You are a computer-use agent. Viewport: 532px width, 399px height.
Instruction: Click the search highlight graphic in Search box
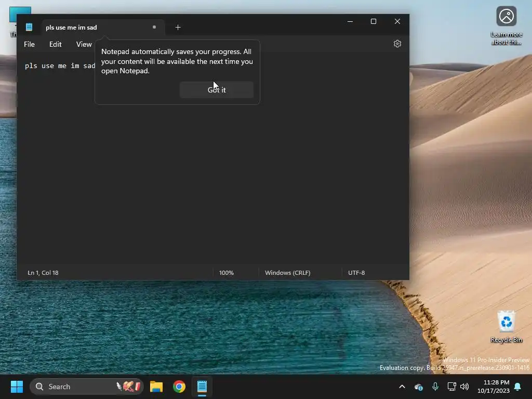coord(128,387)
